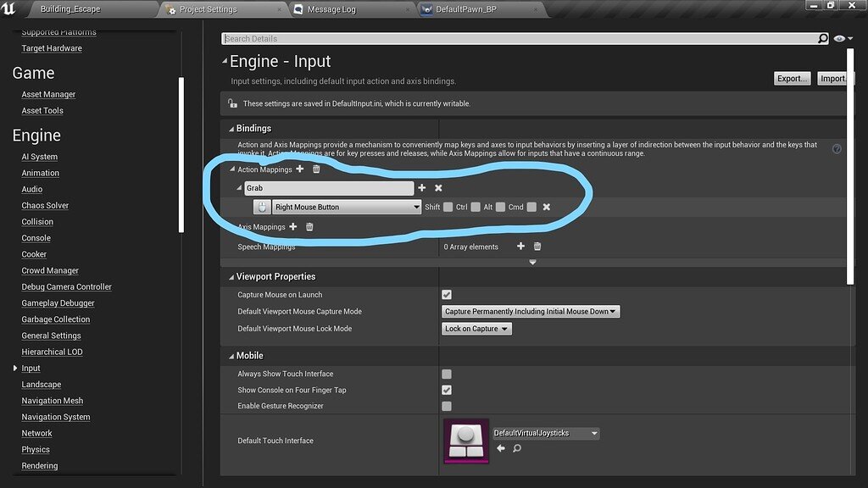This screenshot has width=868, height=488.
Task: Add an element to Speech Mappings
Action: 520,246
